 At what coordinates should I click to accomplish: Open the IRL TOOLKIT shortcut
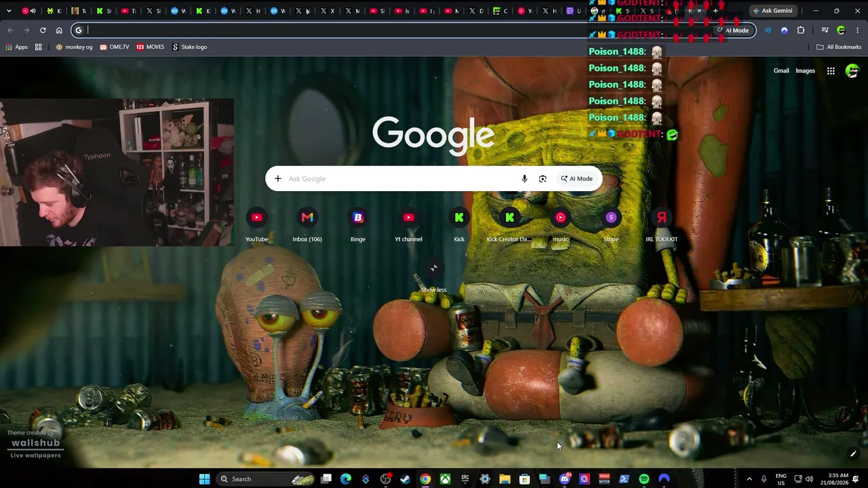pos(662,225)
